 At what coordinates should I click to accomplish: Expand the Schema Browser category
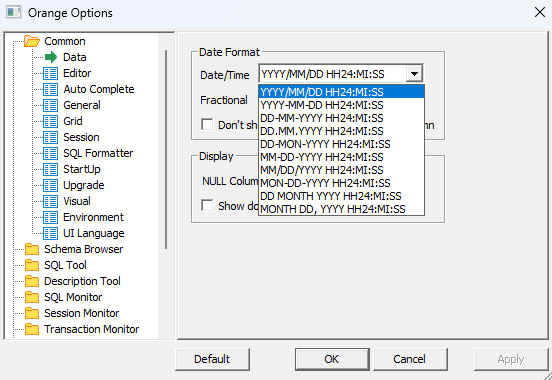84,249
